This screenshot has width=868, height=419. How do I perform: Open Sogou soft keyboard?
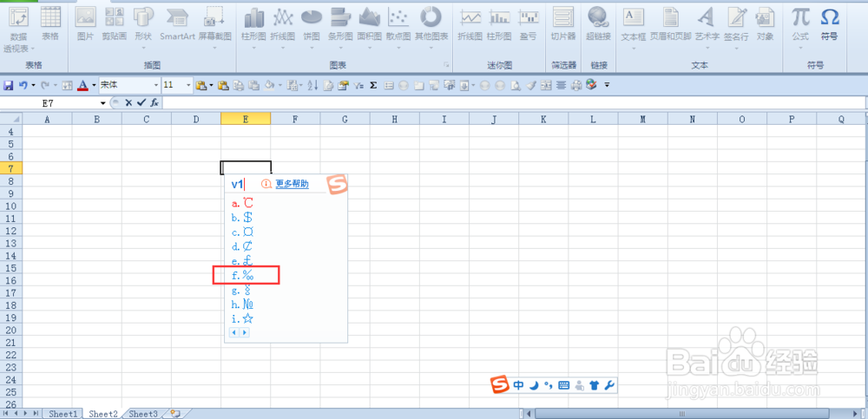564,385
